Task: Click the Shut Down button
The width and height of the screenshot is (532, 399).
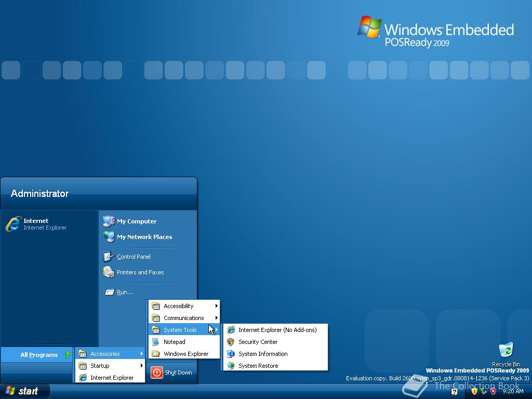Action: tap(171, 373)
